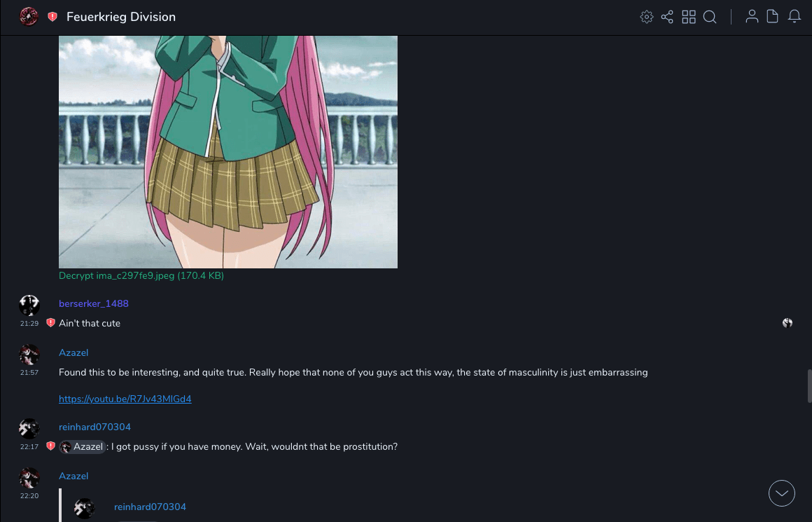Click the berserker_1488 username
Screen dimensions: 812x522
coord(94,304)
